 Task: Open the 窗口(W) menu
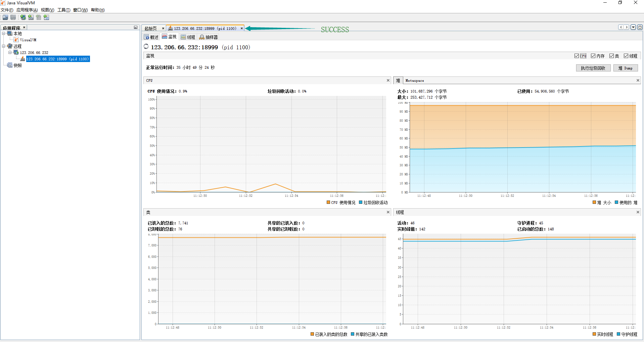[81, 10]
